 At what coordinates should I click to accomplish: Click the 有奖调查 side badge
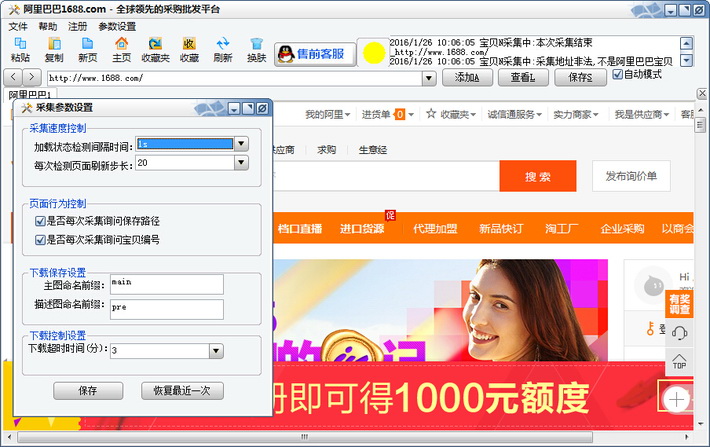click(679, 303)
